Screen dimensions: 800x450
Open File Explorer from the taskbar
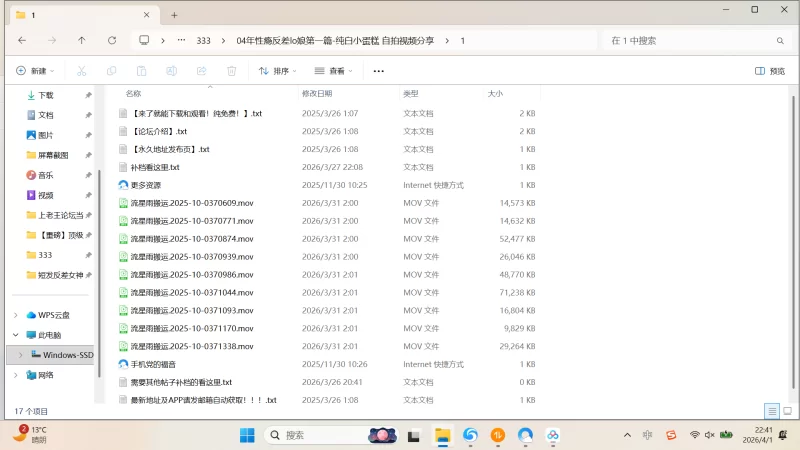(442, 435)
